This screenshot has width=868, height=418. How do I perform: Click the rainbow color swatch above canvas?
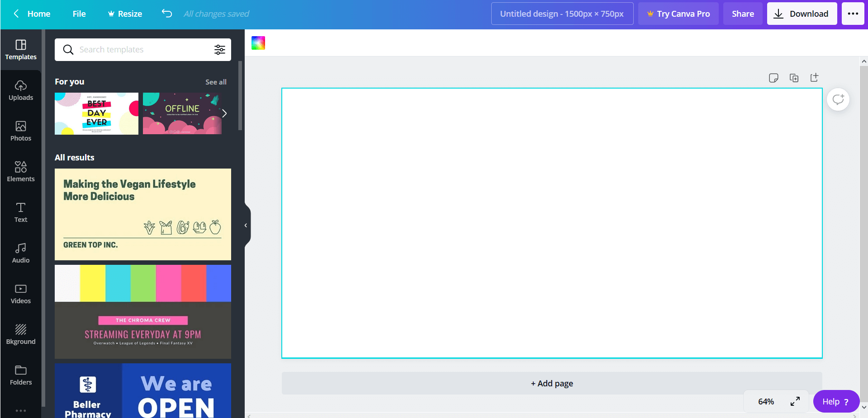tap(258, 43)
